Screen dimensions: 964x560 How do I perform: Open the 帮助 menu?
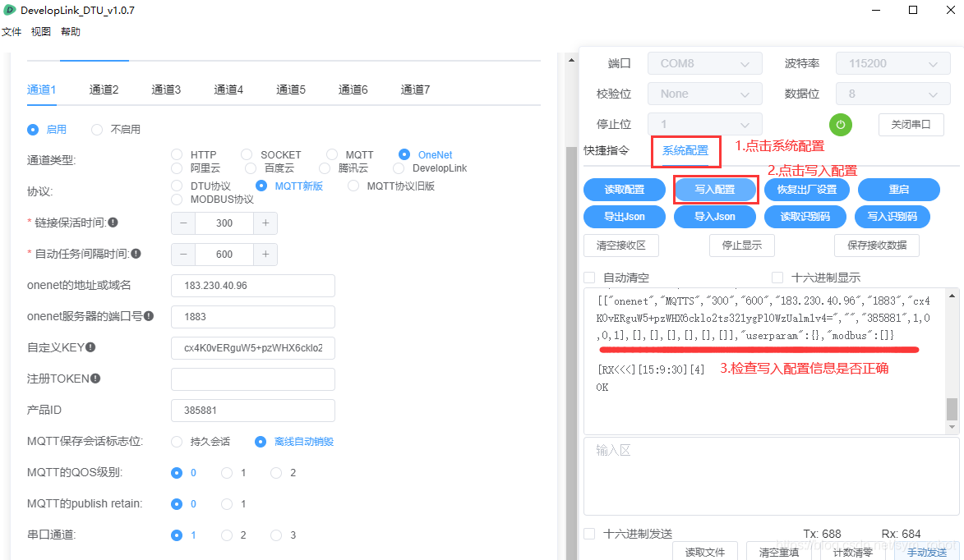click(x=70, y=32)
